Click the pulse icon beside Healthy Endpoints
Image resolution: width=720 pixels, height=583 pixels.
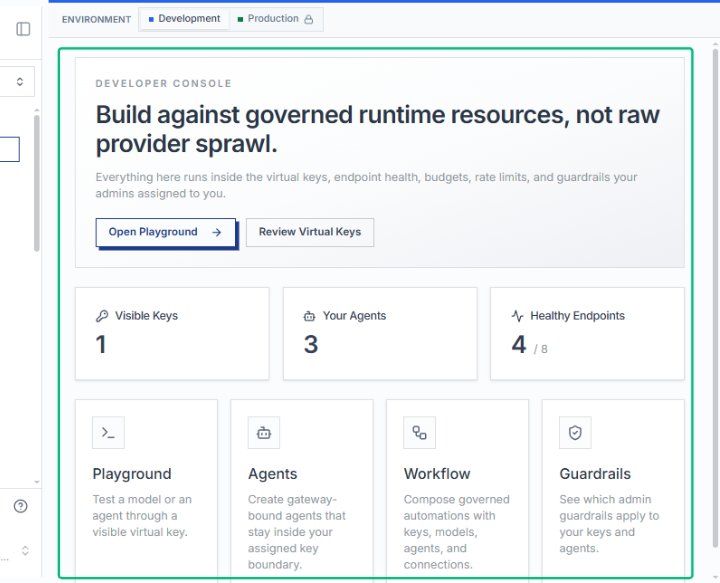tap(518, 316)
